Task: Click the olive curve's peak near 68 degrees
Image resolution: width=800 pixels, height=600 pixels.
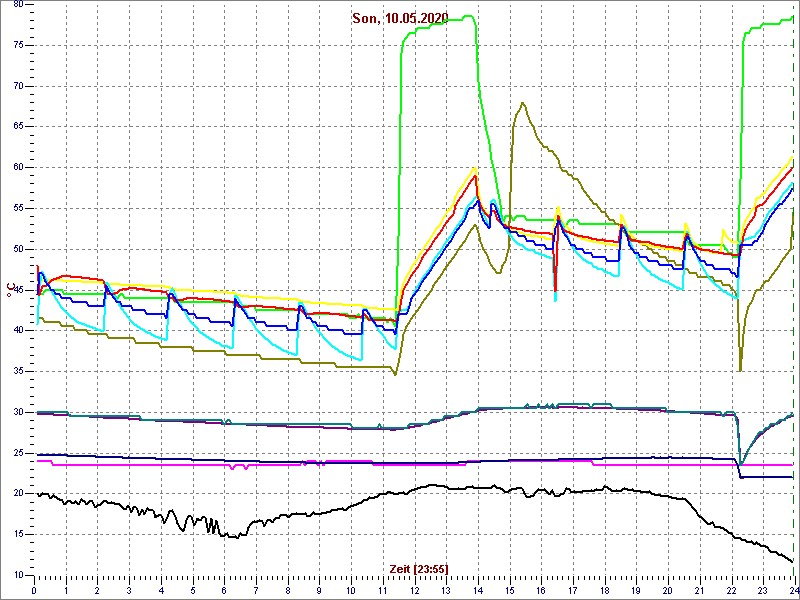Action: click(522, 103)
